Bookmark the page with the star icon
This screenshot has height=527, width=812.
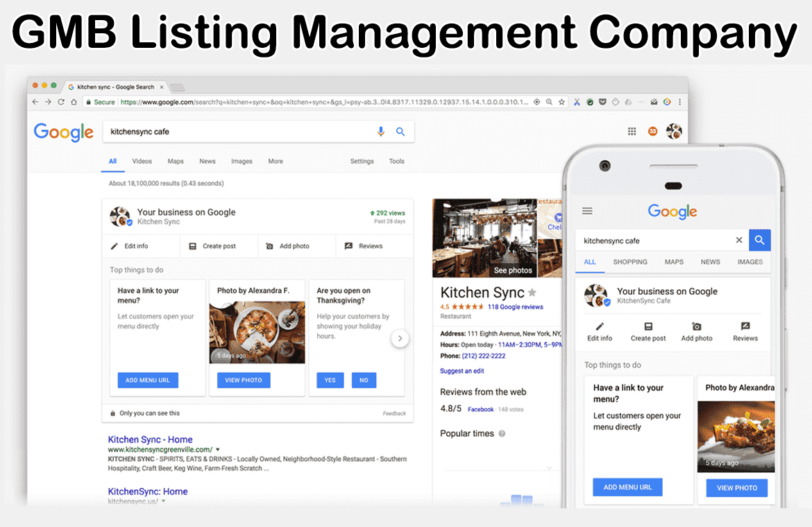click(562, 102)
